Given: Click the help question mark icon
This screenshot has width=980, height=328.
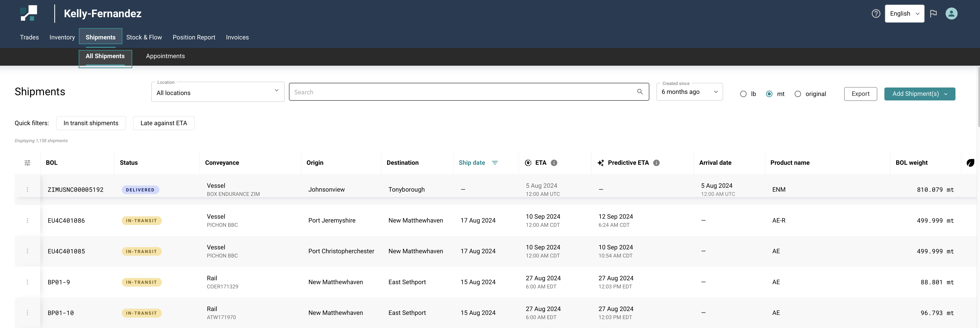Looking at the screenshot, I should tap(876, 14).
